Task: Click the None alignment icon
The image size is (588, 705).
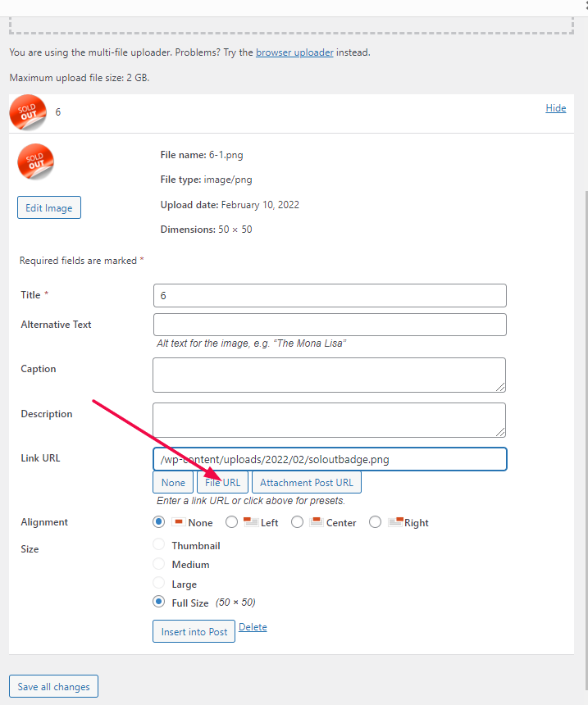Action: [177, 522]
